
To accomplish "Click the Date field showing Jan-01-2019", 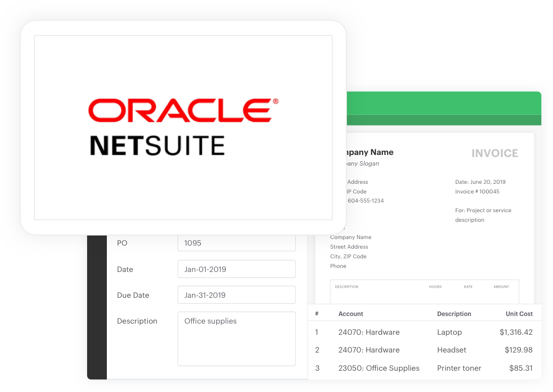I will click(x=236, y=269).
